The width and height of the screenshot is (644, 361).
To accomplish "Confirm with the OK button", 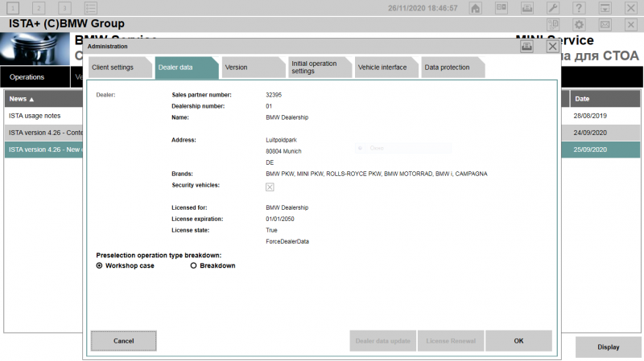I will pyautogui.click(x=518, y=341).
